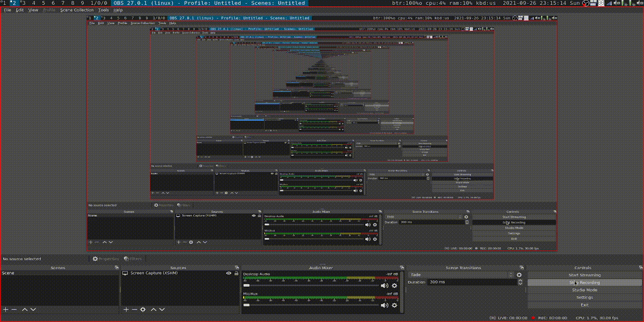Open the View menu

33,10
